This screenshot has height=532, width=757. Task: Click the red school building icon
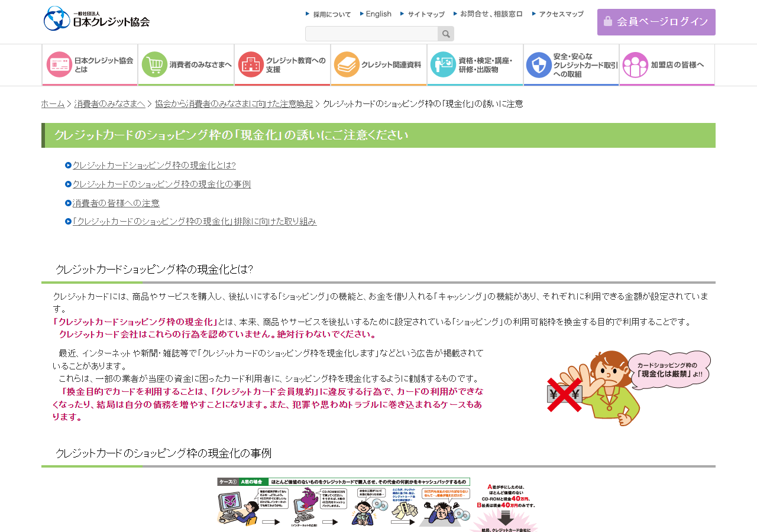pyautogui.click(x=251, y=64)
